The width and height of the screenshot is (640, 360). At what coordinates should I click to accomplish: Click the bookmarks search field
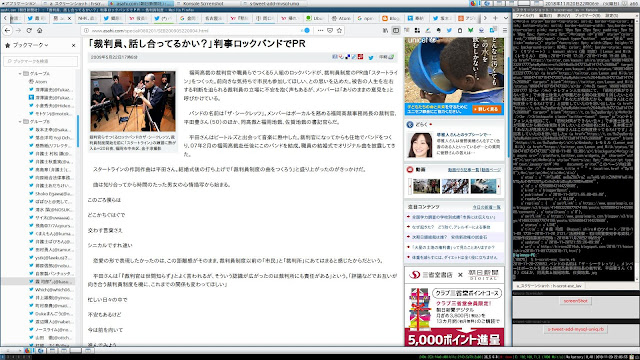click(40, 61)
